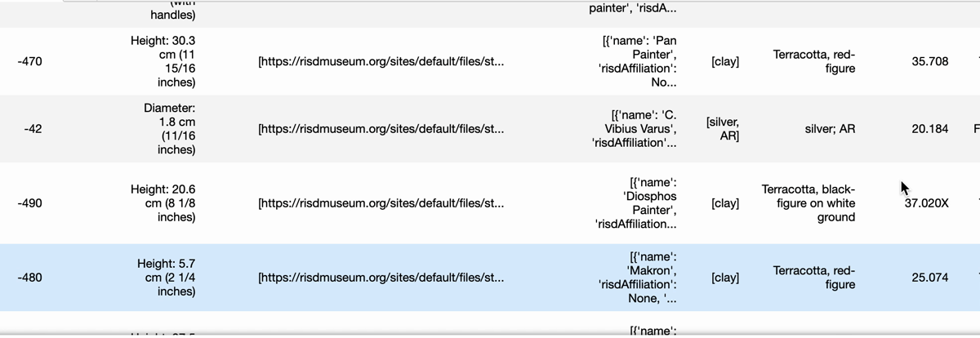980x338 pixels.
Task: Open the image URL in the highlighted -480 row
Action: [381, 278]
